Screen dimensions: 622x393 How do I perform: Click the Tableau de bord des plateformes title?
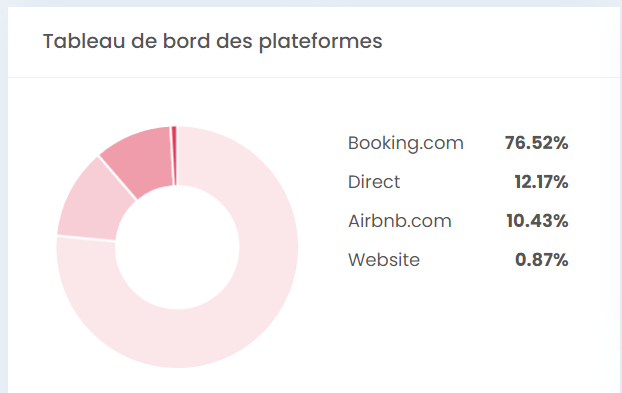(x=213, y=41)
